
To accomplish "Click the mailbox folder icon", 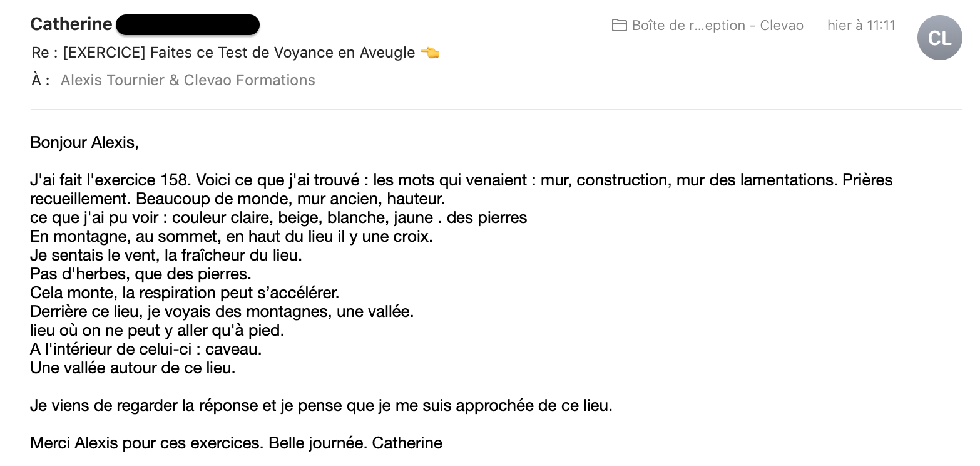I will [x=620, y=26].
